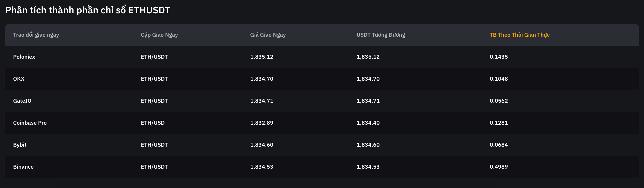Click Binance's real-time weight 0.4989
Screen dimensions: 644x188
499,167
